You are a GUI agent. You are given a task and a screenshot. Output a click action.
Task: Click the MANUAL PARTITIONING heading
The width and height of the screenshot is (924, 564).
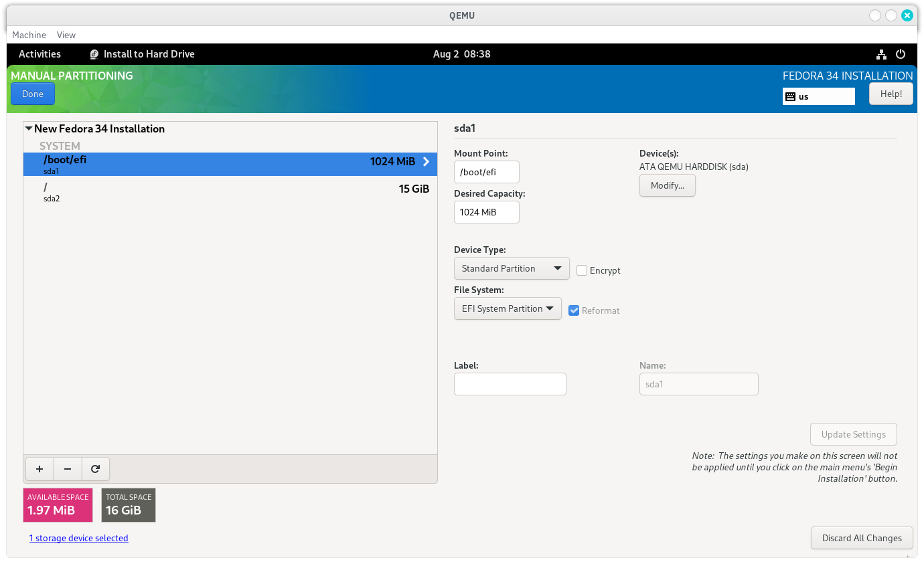(x=72, y=76)
